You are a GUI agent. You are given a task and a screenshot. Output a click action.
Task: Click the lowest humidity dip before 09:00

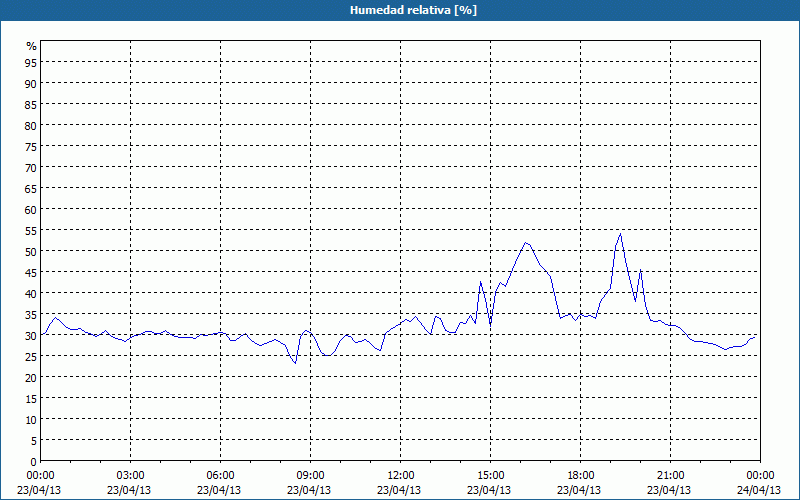[295, 363]
